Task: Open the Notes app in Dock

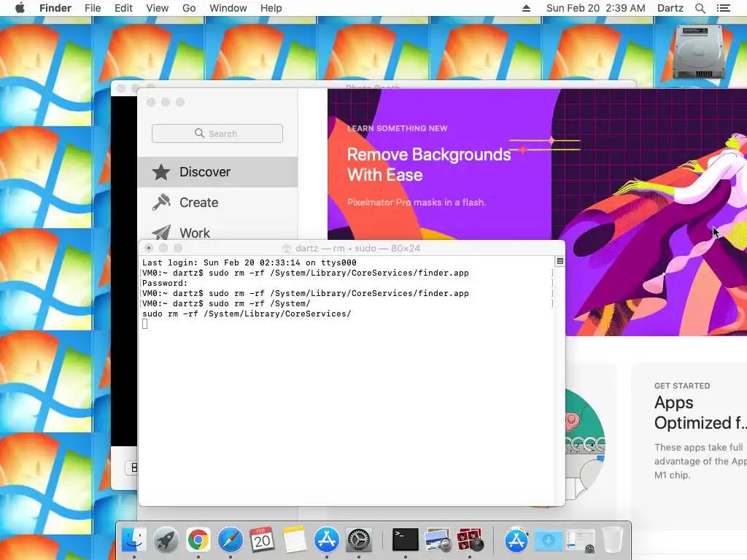Action: pos(295,540)
